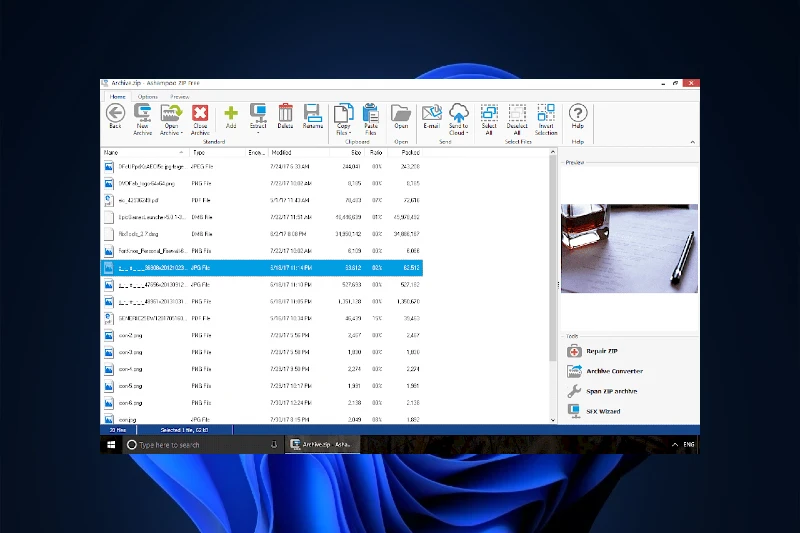
Task: Click Deselect All in ribbon
Action: pos(517,119)
